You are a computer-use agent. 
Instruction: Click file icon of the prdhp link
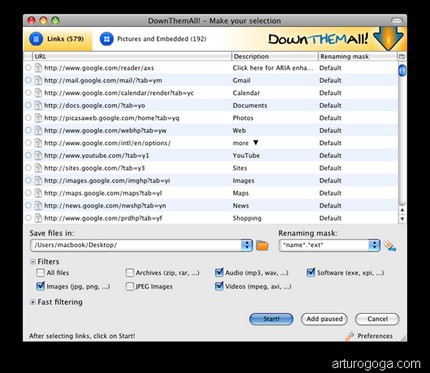coord(39,218)
